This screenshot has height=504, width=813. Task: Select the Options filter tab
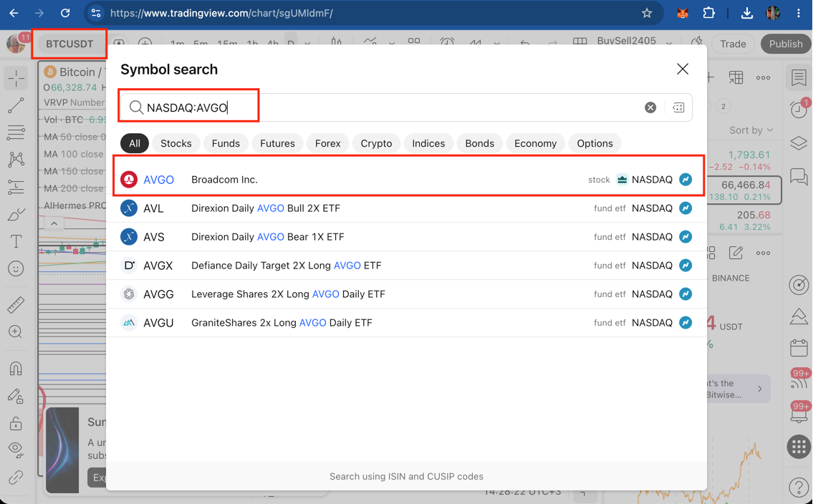pyautogui.click(x=595, y=143)
